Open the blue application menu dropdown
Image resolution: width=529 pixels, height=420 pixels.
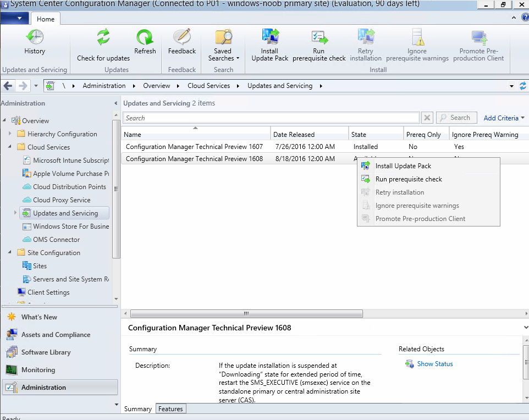[14, 18]
